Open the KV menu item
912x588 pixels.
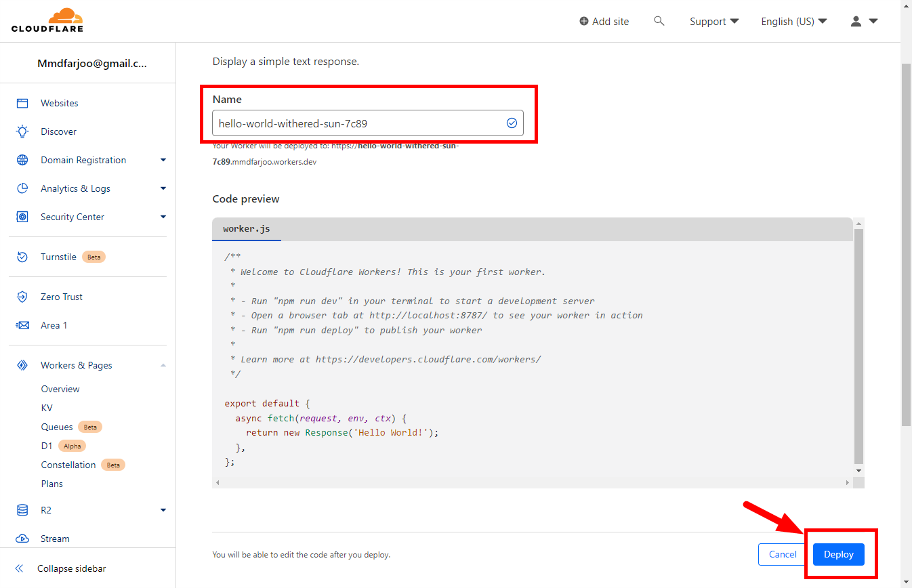[x=47, y=408]
